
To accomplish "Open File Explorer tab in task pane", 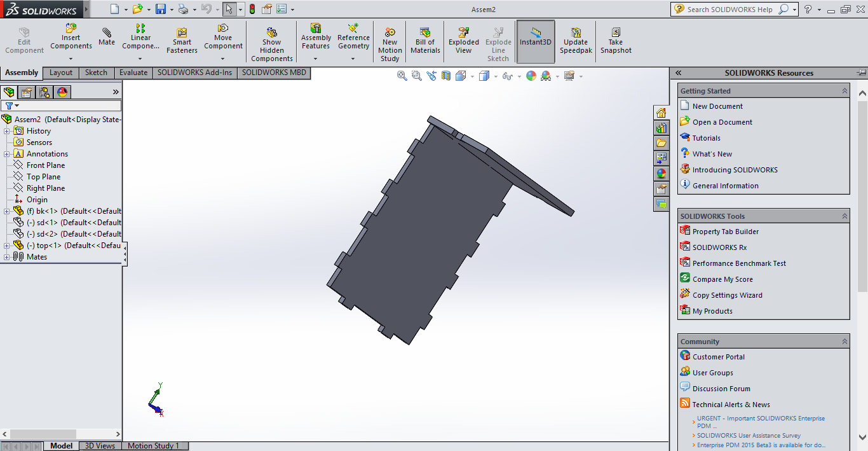I will 661,143.
